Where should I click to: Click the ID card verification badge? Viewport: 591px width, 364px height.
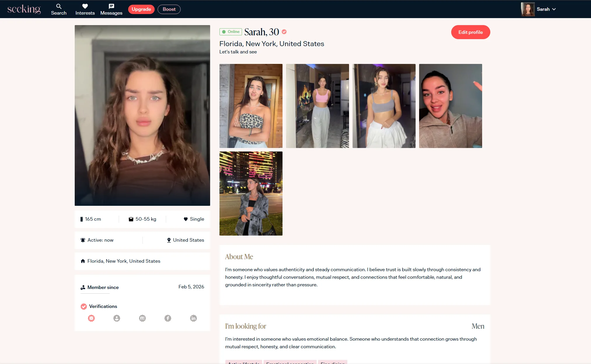tap(142, 318)
